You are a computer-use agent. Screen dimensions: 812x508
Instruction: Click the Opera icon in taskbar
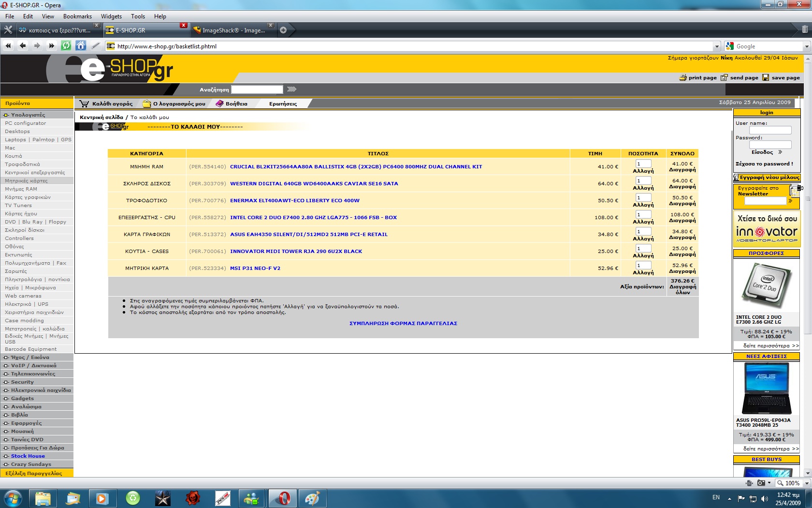point(283,498)
